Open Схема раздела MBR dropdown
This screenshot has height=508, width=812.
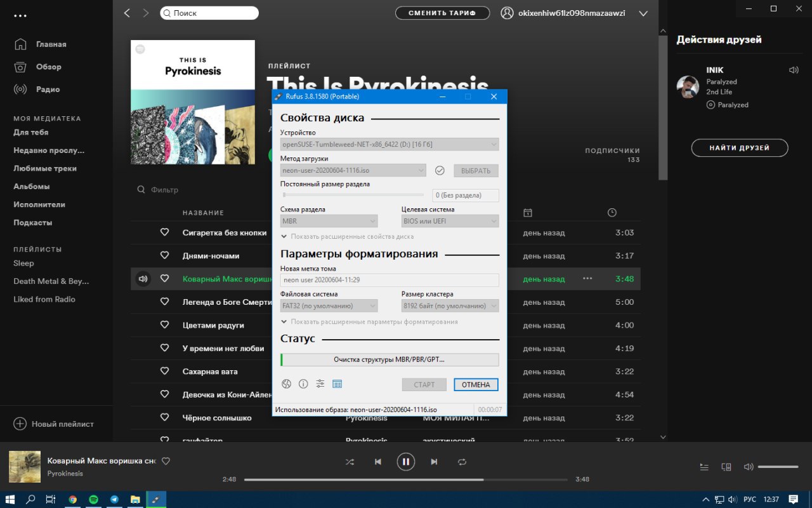(329, 221)
